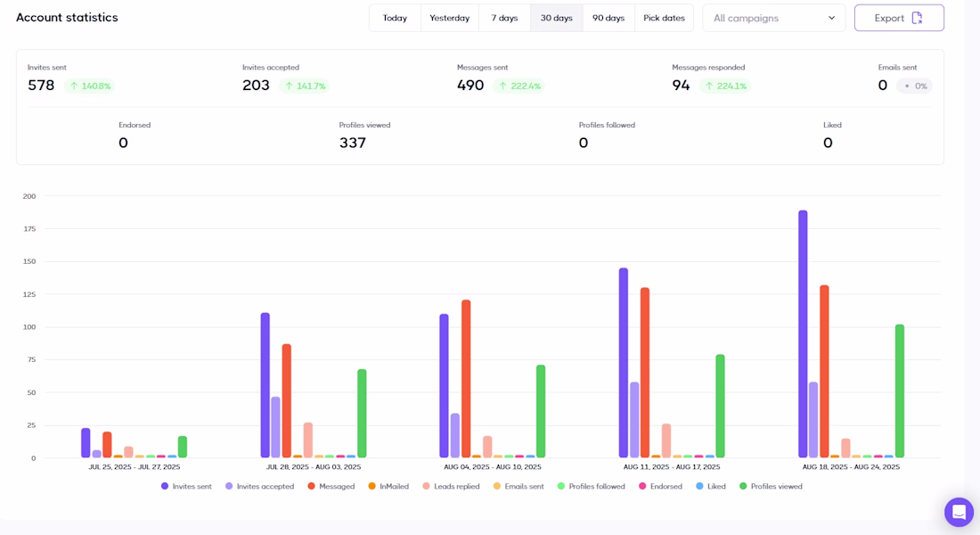Click the 578 invites sent value

click(x=41, y=86)
